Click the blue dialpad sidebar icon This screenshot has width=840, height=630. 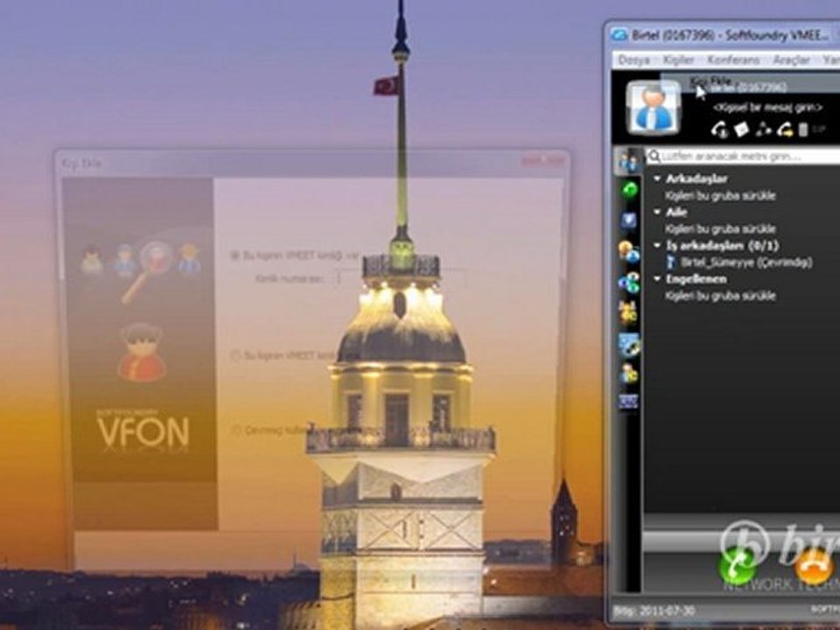[x=629, y=220]
